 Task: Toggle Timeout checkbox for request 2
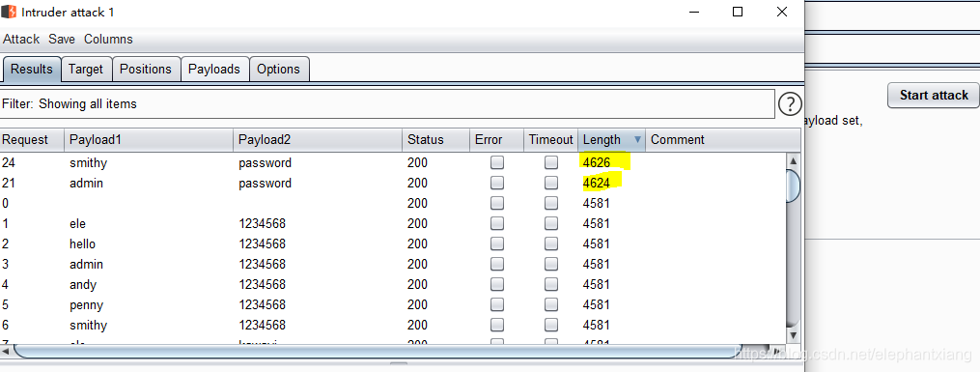[x=550, y=243]
